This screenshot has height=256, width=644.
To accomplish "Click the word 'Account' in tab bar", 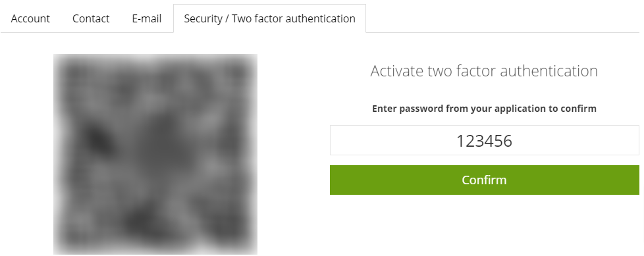I will click(x=30, y=19).
